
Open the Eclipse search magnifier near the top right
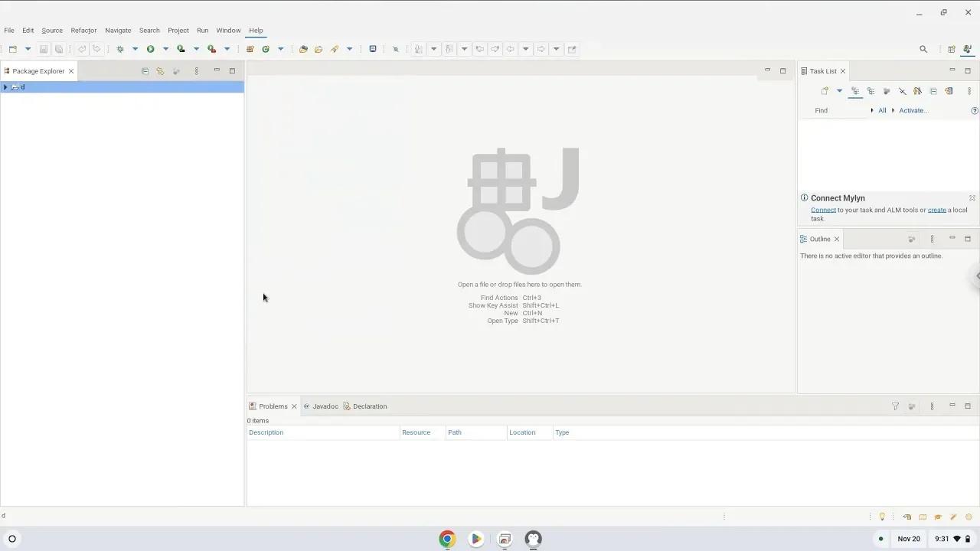point(923,48)
